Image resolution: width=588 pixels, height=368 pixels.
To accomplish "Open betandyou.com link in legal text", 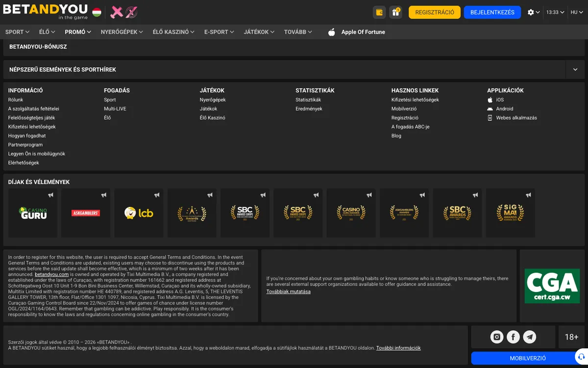I will tap(51, 274).
